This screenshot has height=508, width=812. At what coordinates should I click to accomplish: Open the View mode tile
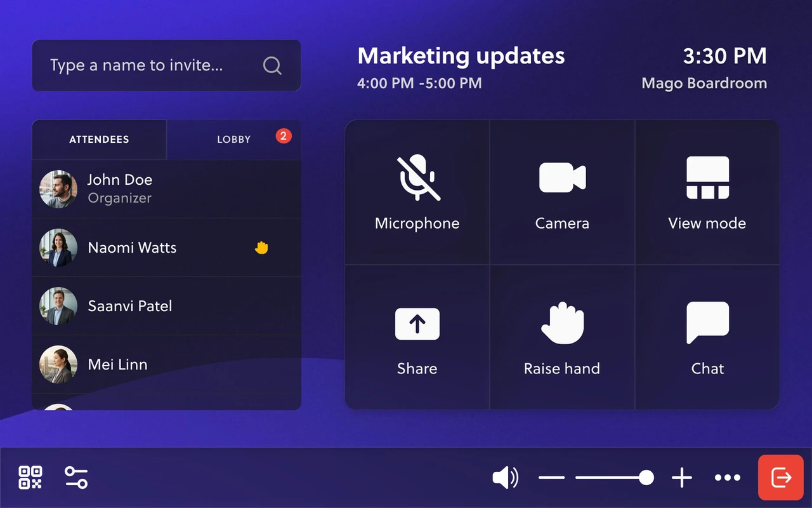pyautogui.click(x=707, y=192)
